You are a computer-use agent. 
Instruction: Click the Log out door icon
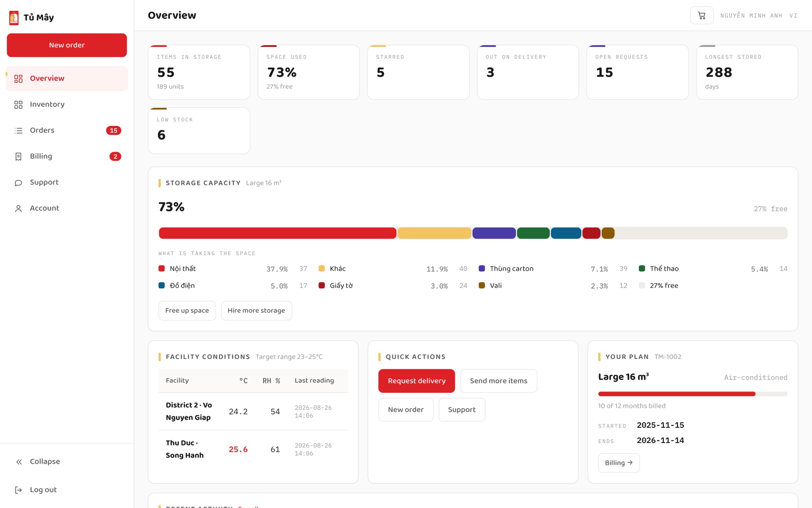[x=18, y=490]
